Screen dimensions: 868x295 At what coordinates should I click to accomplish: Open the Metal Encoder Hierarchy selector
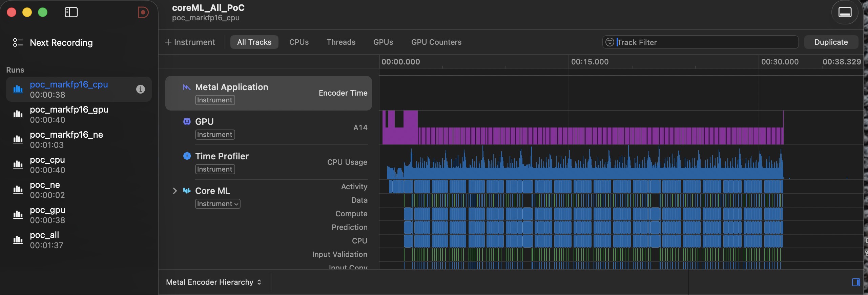214,282
